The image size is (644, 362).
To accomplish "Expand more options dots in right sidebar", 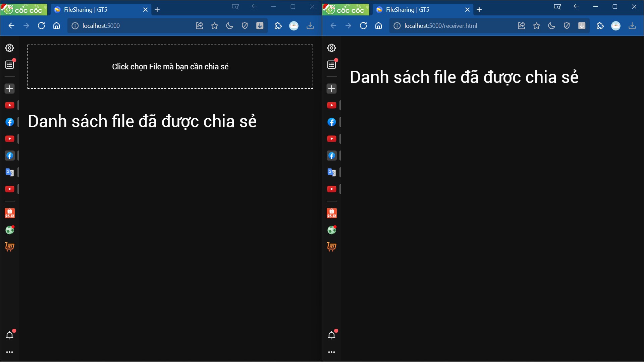I will pyautogui.click(x=331, y=352).
